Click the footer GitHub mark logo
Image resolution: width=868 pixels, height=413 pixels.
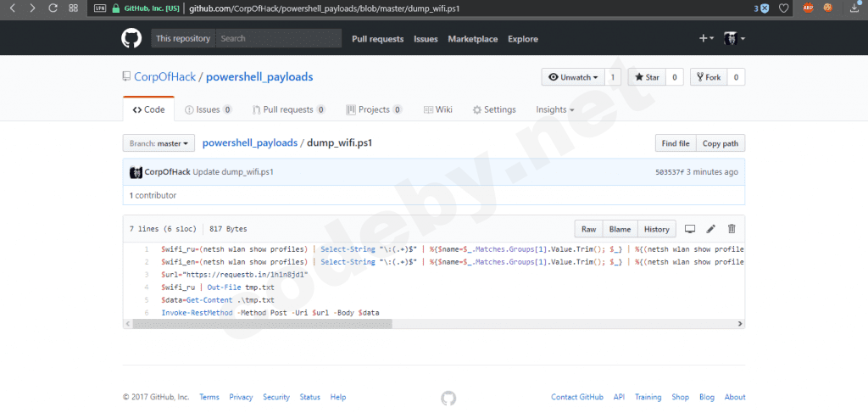(x=448, y=398)
